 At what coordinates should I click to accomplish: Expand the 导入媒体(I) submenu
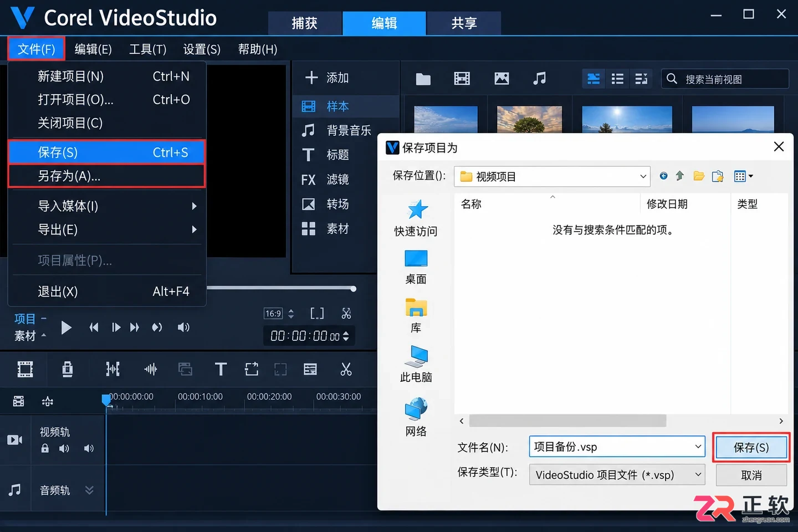coord(107,206)
